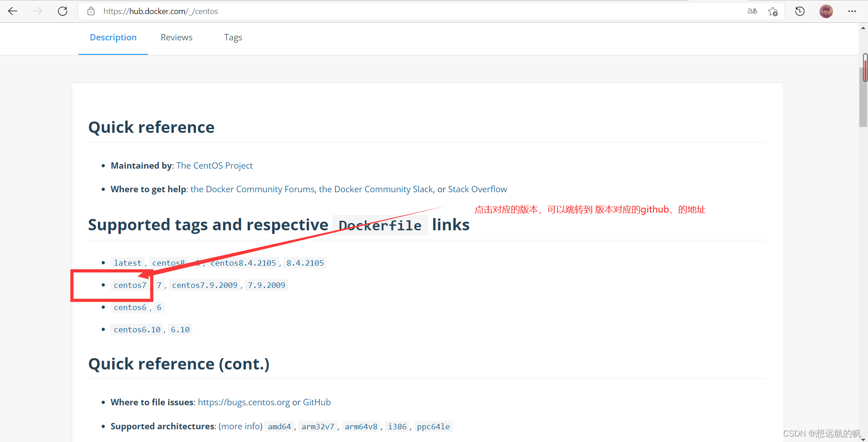
Task: Click the browser forward arrow
Action: [38, 11]
